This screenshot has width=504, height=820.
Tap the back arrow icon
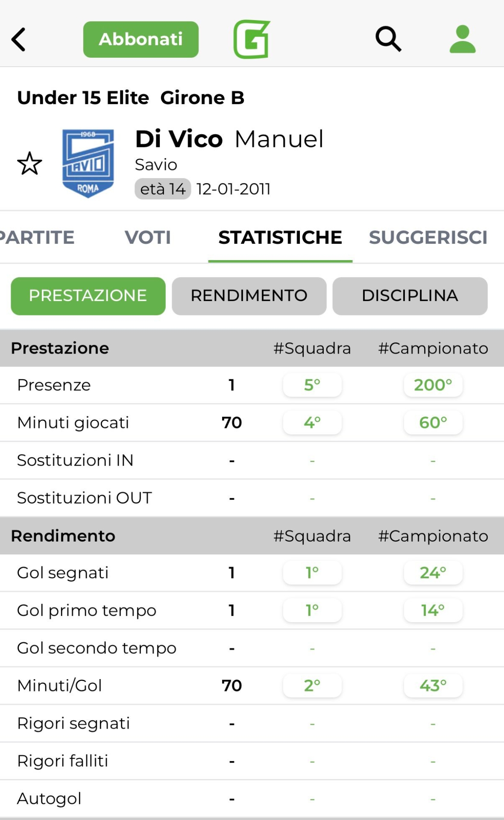tap(19, 40)
